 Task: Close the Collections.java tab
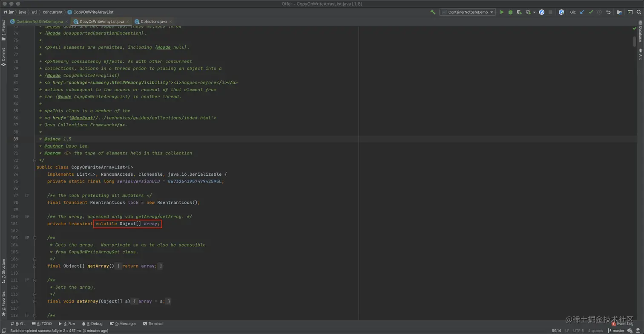pyautogui.click(x=171, y=21)
